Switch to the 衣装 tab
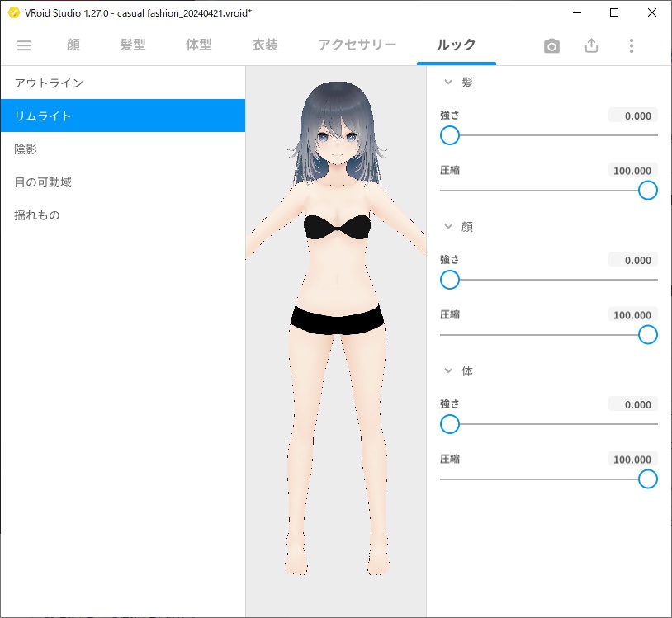 coord(263,45)
